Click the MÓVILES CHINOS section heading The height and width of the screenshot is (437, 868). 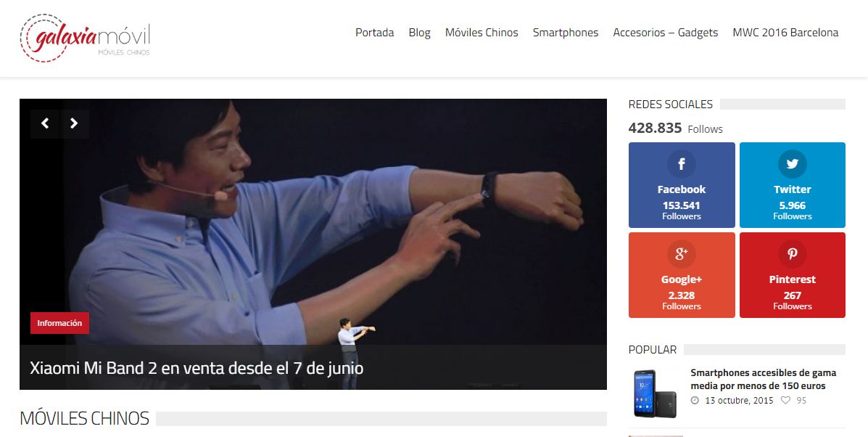(84, 418)
